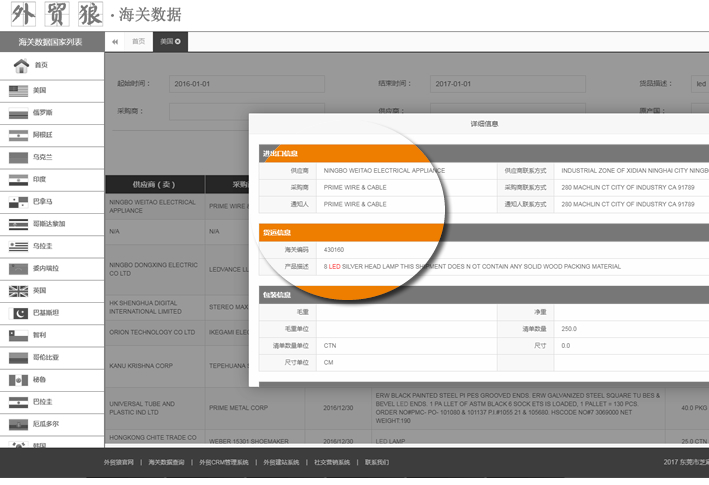
Task: Open the 外贸CRM管理系统 footer link
Action: 224,462
